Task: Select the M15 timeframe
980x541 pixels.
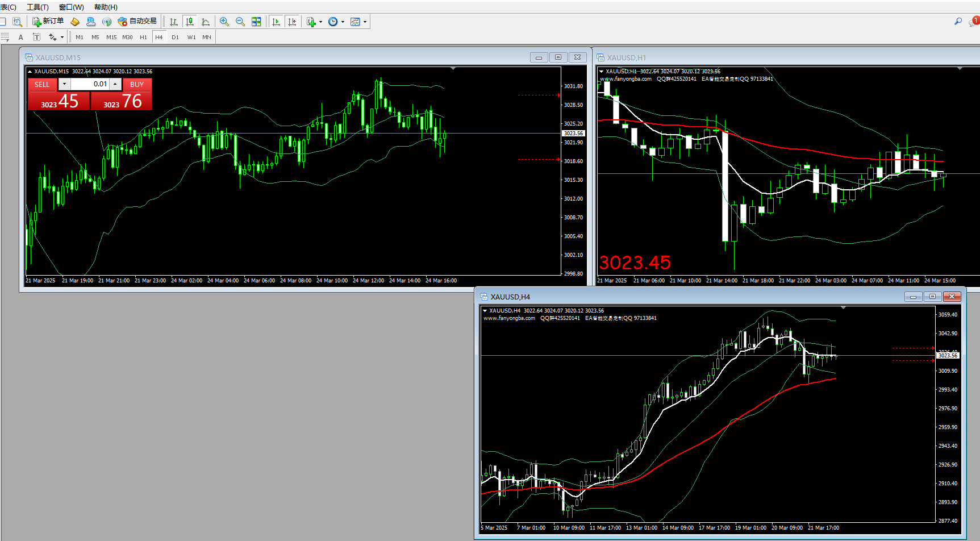Action: pos(111,37)
